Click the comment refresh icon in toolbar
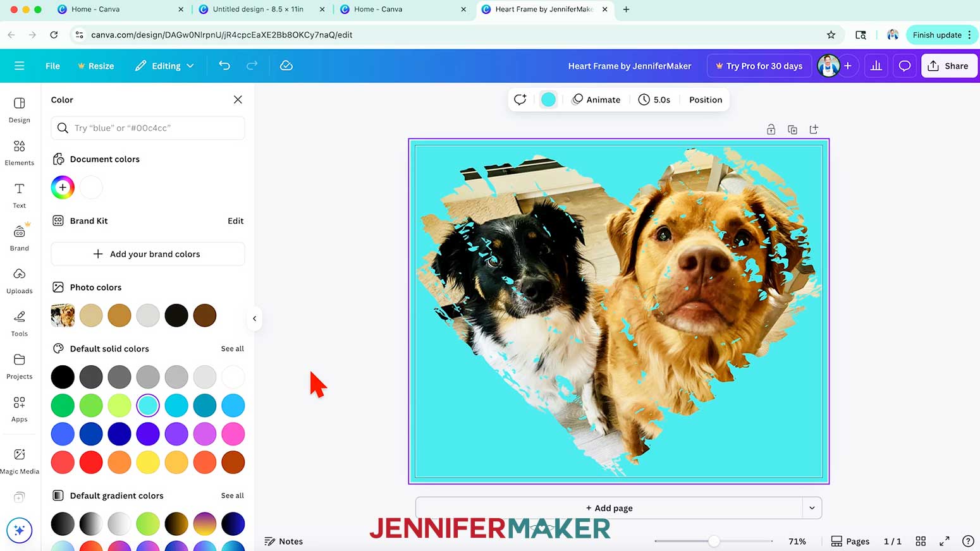This screenshot has height=551, width=980. click(520, 100)
